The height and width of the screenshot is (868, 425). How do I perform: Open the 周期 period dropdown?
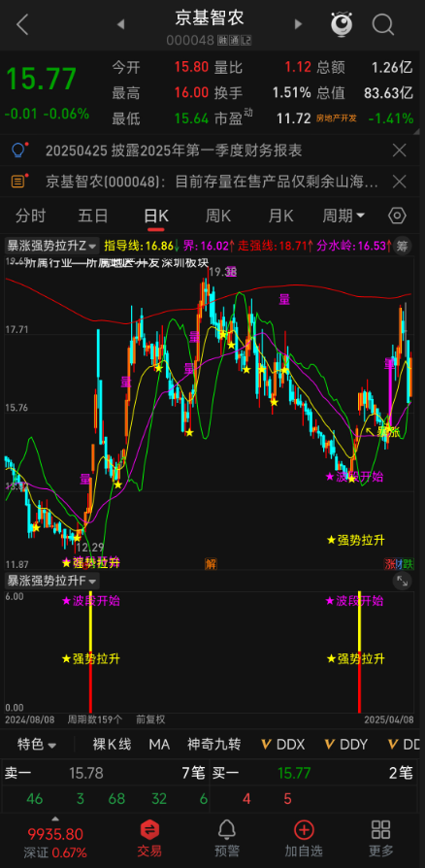click(343, 216)
